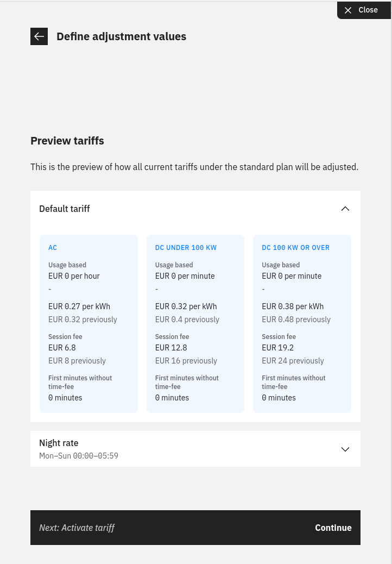Viewport: 392px width, 564px height.
Task: Click the back arrow icon
Action: pyautogui.click(x=39, y=36)
